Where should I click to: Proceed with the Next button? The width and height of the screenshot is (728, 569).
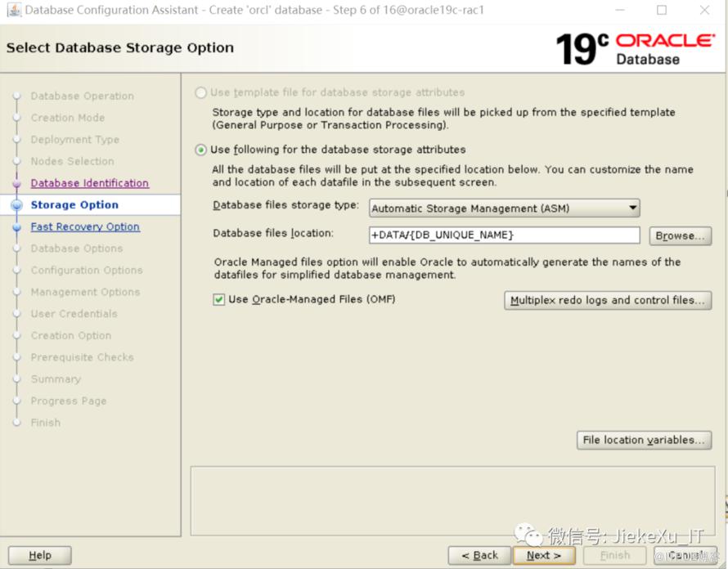[544, 555]
